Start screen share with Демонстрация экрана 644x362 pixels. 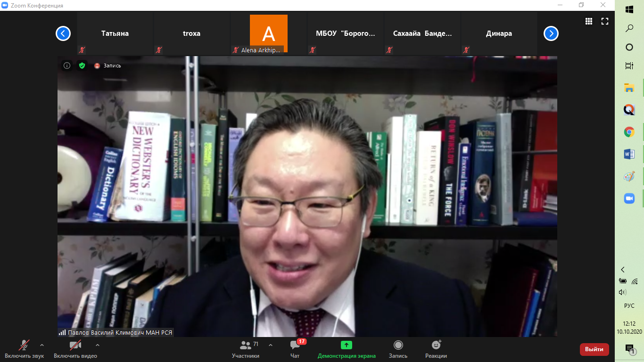tap(347, 349)
